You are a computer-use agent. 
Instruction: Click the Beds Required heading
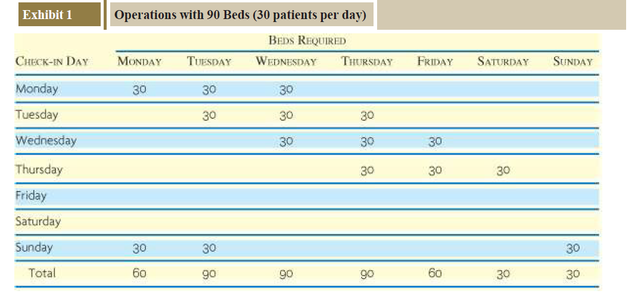[x=307, y=40]
